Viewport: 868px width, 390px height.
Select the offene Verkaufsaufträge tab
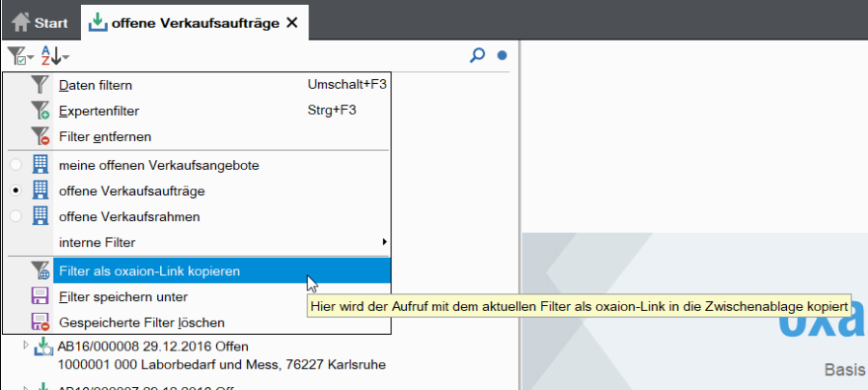click(x=194, y=23)
